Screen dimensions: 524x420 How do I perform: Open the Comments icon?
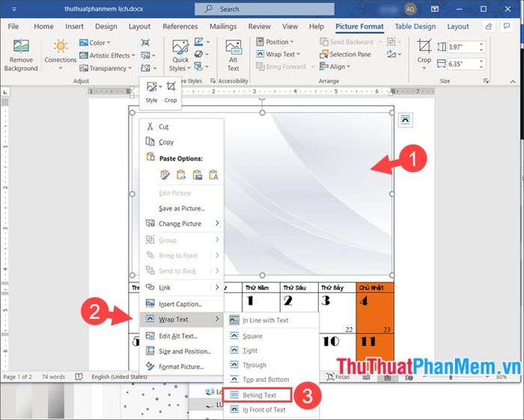coord(507,26)
